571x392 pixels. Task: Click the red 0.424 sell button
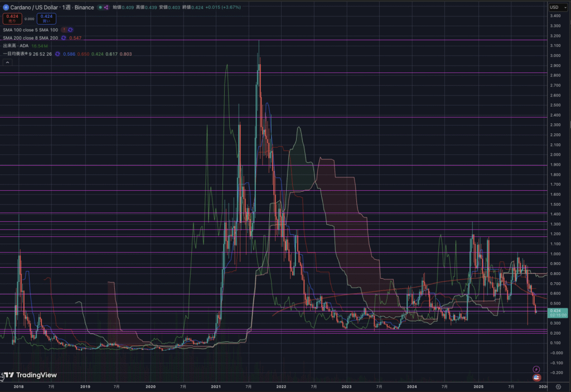tap(12, 18)
